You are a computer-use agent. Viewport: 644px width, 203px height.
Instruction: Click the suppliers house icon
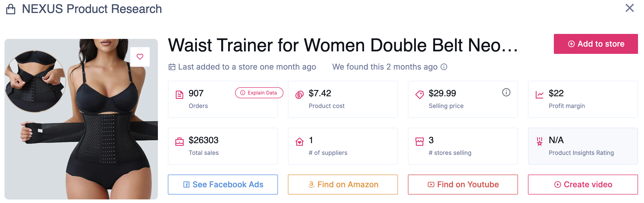pos(299,142)
